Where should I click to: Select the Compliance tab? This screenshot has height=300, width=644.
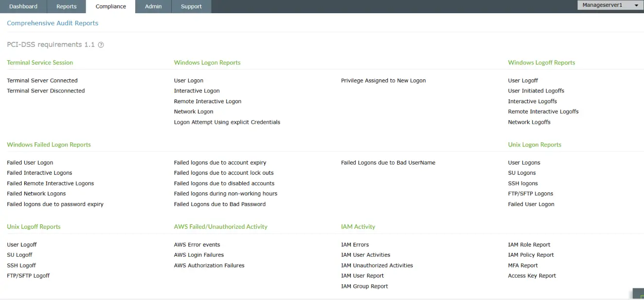click(110, 6)
